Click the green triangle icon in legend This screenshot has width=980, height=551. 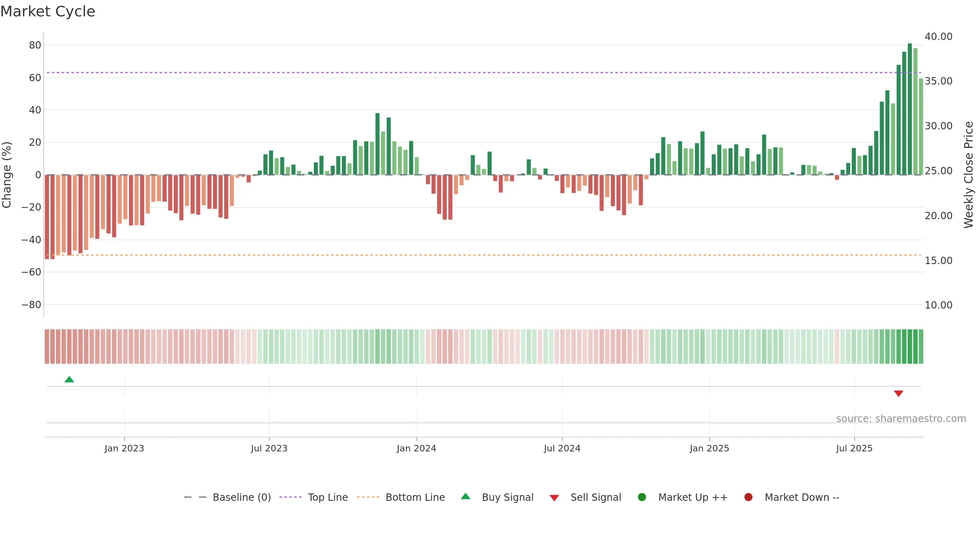[465, 496]
